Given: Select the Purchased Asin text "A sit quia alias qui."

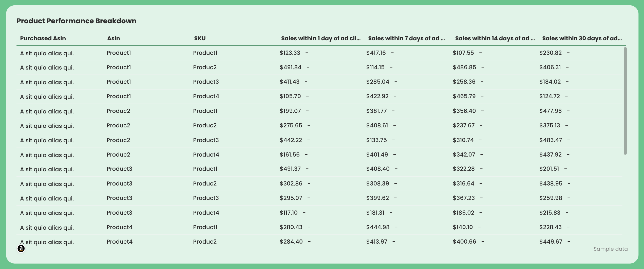Looking at the screenshot, I should pos(47,53).
